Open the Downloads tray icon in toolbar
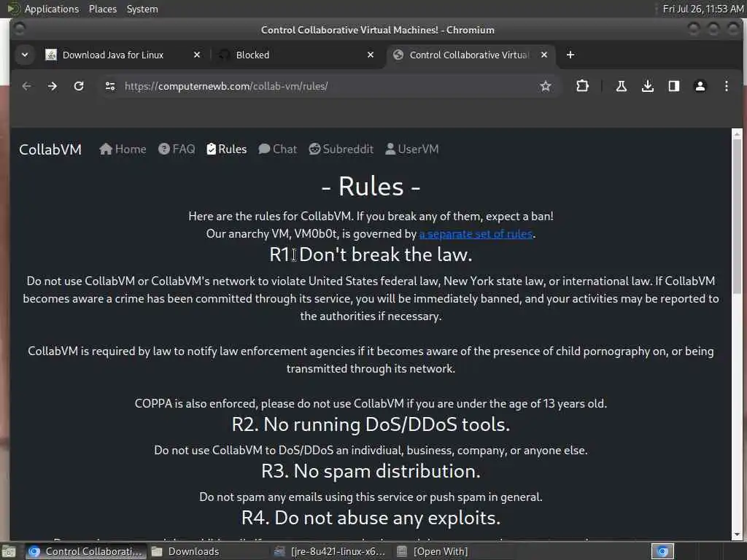The image size is (747, 560). click(x=648, y=86)
